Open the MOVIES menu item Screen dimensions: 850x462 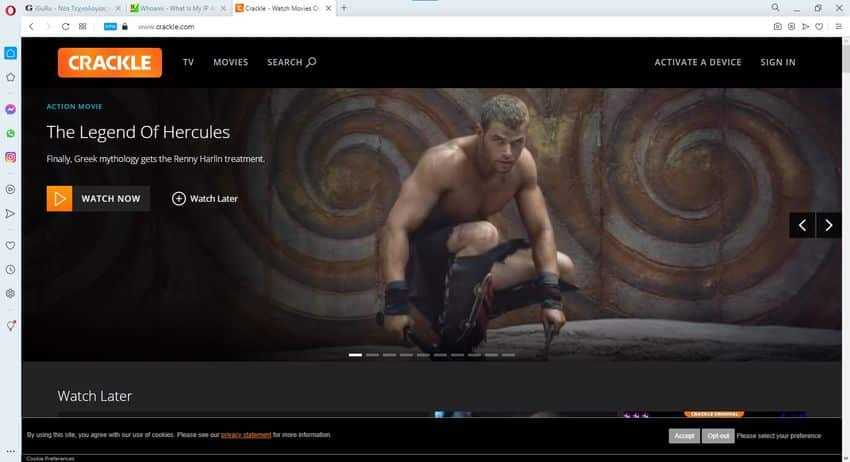coord(230,62)
